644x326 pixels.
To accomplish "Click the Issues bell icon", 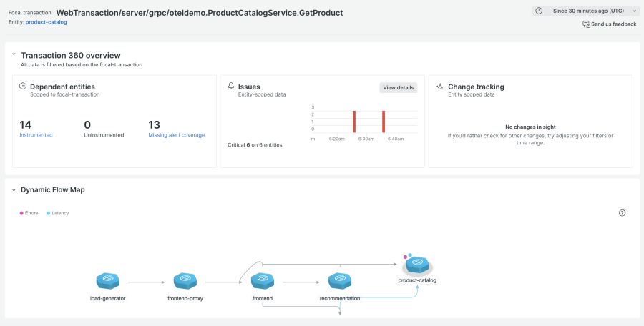I will coord(231,86).
